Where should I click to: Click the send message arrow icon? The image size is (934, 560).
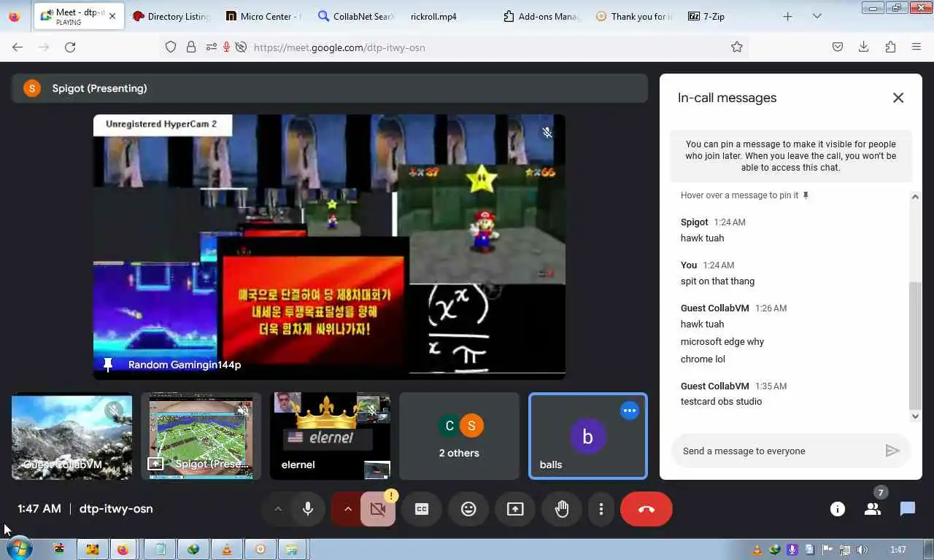pos(892,451)
